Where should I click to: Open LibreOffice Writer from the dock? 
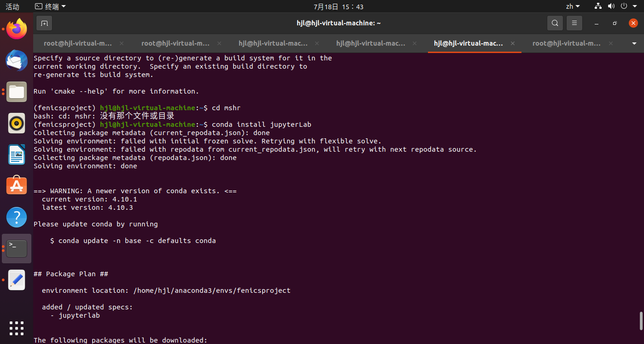click(x=16, y=154)
